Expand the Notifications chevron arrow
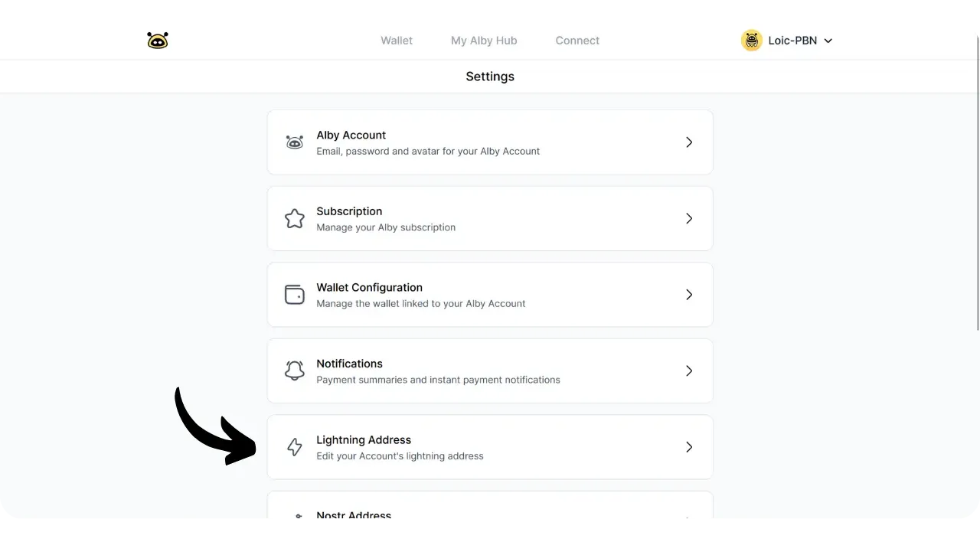Screen dimensions: 980x542 pos(689,371)
